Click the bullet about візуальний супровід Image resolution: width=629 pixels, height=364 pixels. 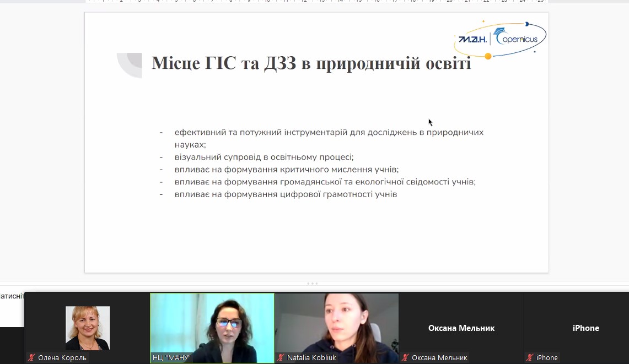264,157
